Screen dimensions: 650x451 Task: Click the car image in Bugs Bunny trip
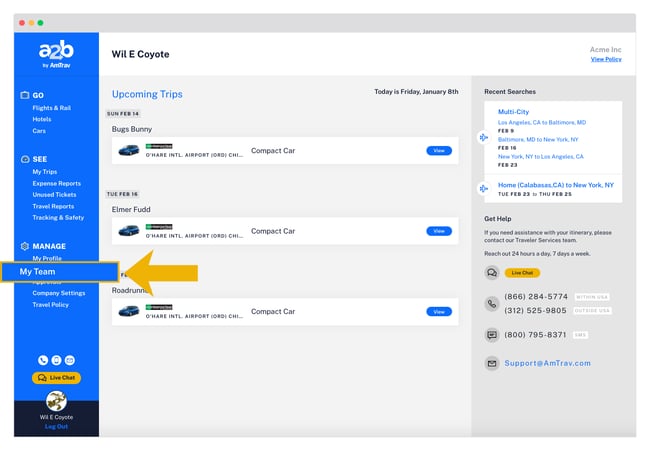[129, 151]
